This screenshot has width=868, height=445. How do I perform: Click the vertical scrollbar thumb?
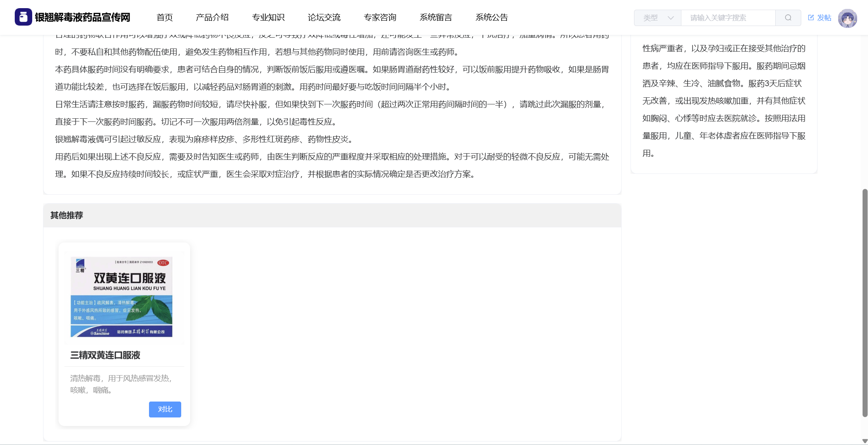coord(865,303)
